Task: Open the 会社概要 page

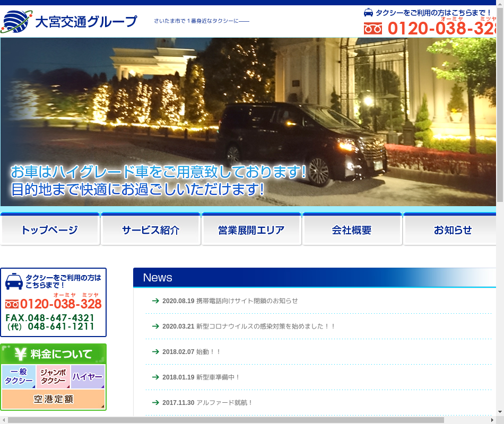Action: 352,230
